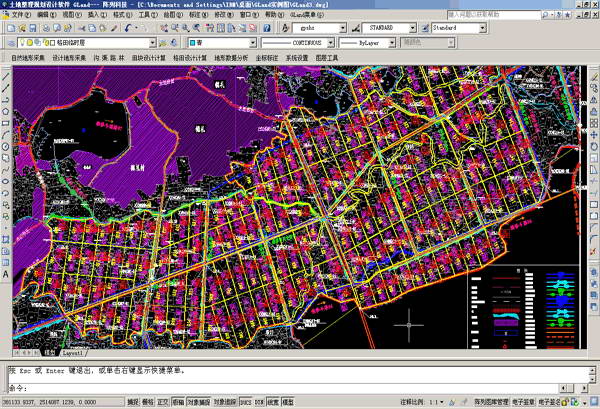Click the Print icon in the toolbar
This screenshot has height=409, width=600.
(46, 28)
